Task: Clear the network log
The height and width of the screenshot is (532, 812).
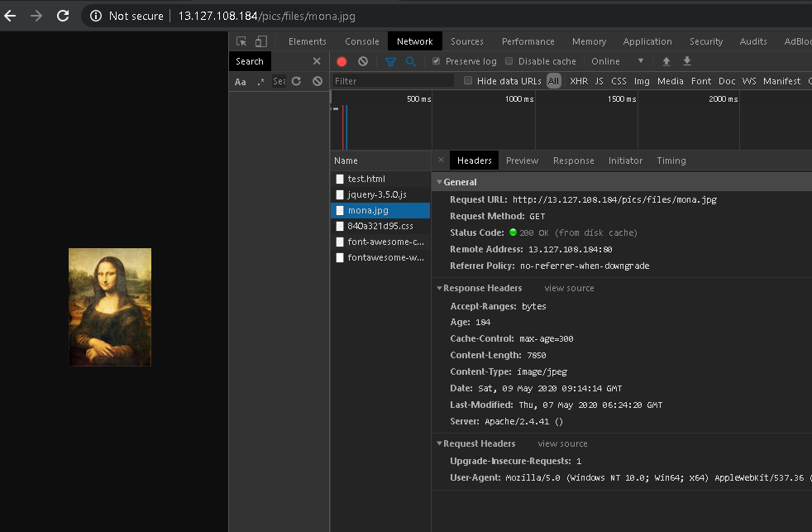Action: 363,62
